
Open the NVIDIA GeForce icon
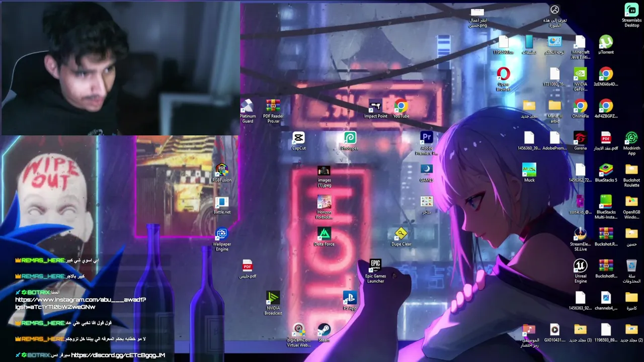click(x=580, y=79)
